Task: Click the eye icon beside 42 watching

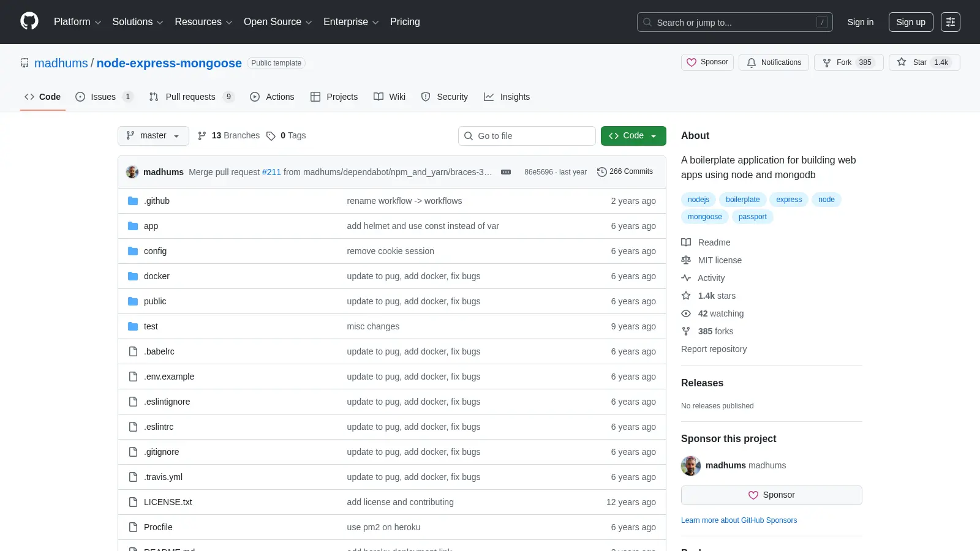Action: tap(686, 313)
